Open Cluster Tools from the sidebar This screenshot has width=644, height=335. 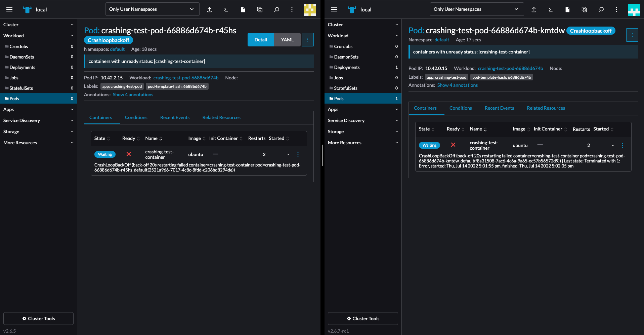coord(38,319)
